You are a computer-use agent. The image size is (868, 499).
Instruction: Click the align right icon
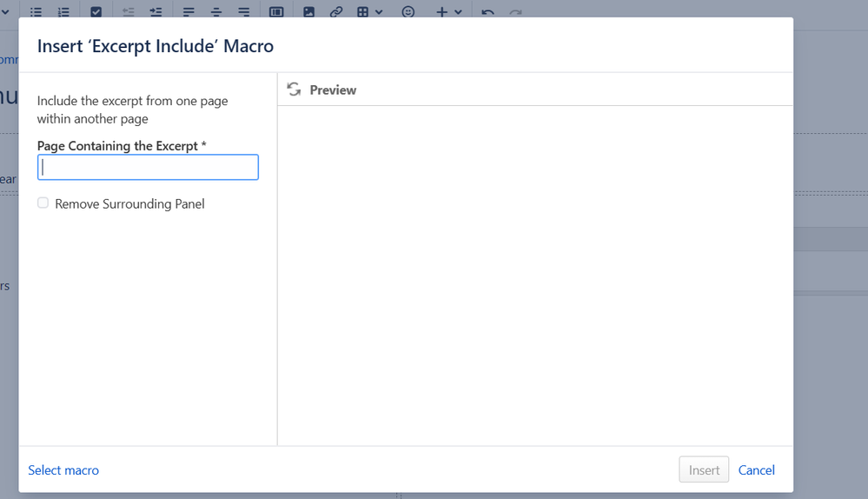[243, 11]
